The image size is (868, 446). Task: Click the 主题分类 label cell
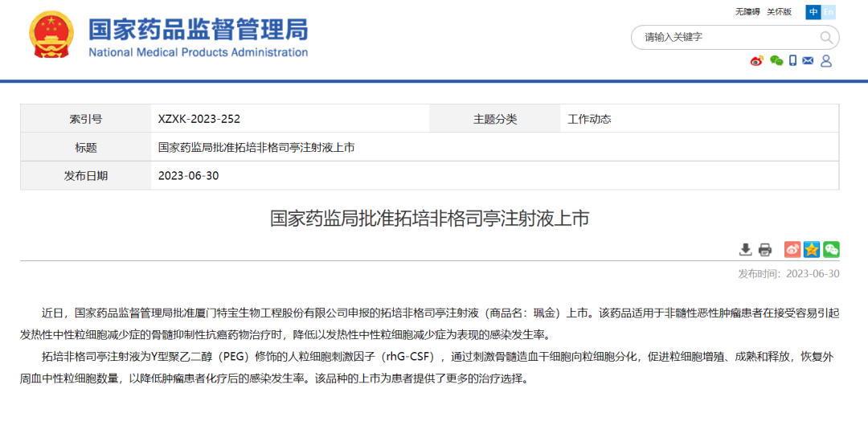tap(495, 119)
